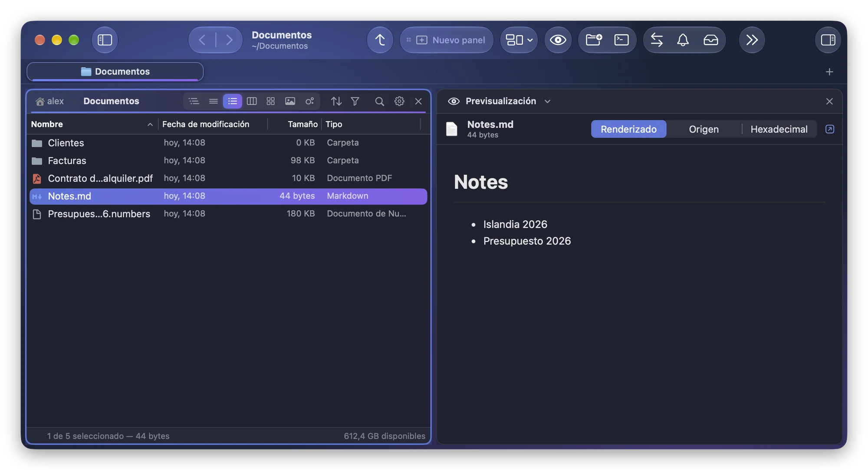Viewport: 868px width, 470px height.
Task: Add a new tab with plus
Action: (829, 72)
